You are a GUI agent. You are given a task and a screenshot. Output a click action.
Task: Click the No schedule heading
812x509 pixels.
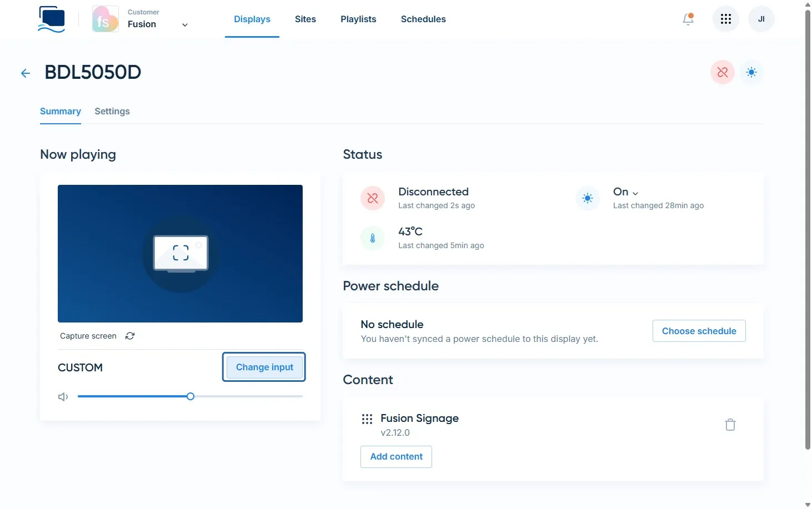(x=392, y=325)
